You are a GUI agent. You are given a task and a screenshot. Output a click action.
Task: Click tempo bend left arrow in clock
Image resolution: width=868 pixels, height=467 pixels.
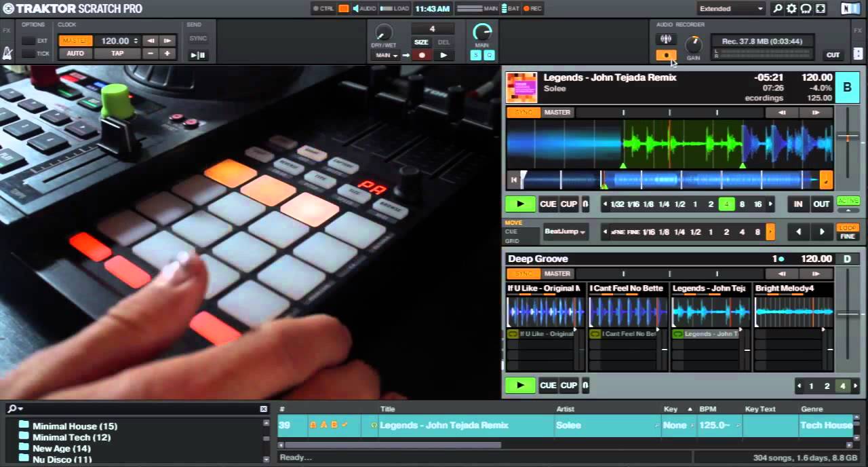pos(151,41)
